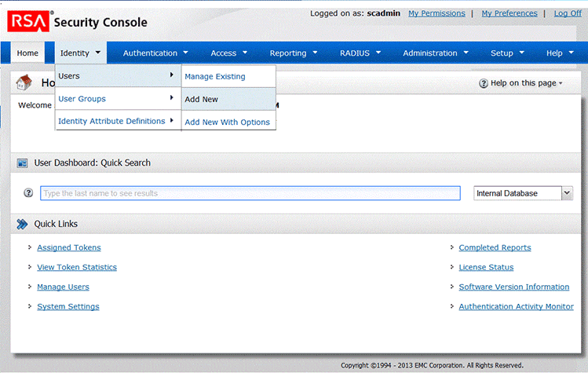Open the Identity menu
The image size is (588, 373).
(80, 53)
